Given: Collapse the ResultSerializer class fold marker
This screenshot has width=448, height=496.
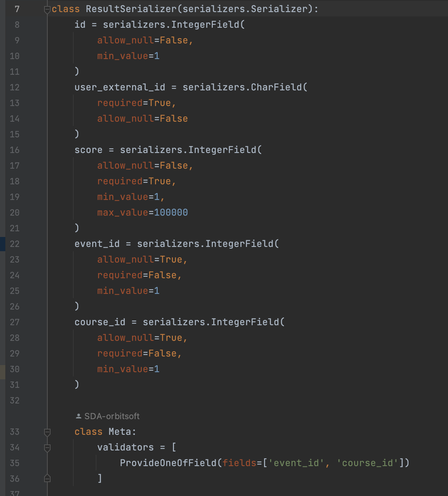Looking at the screenshot, I should click(47, 10).
